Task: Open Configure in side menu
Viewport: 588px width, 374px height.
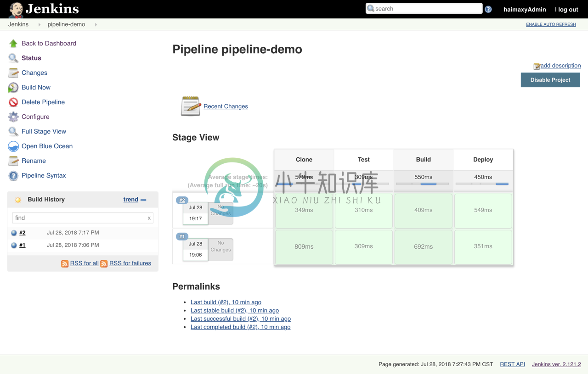Action: (x=35, y=117)
